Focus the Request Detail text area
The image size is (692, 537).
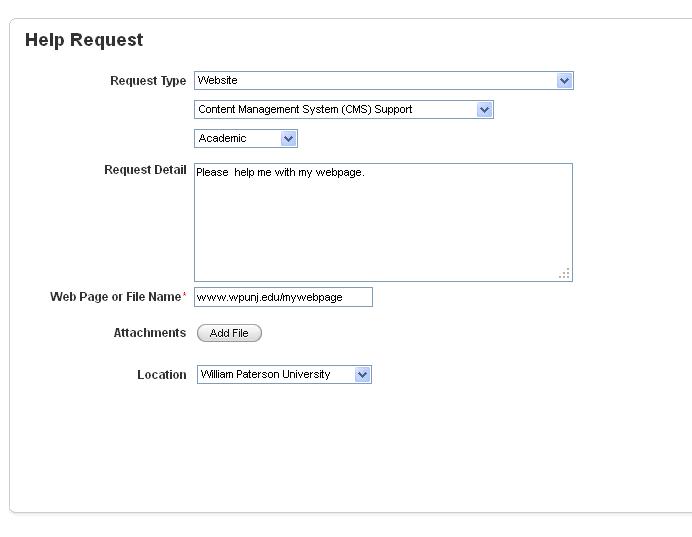coord(383,230)
